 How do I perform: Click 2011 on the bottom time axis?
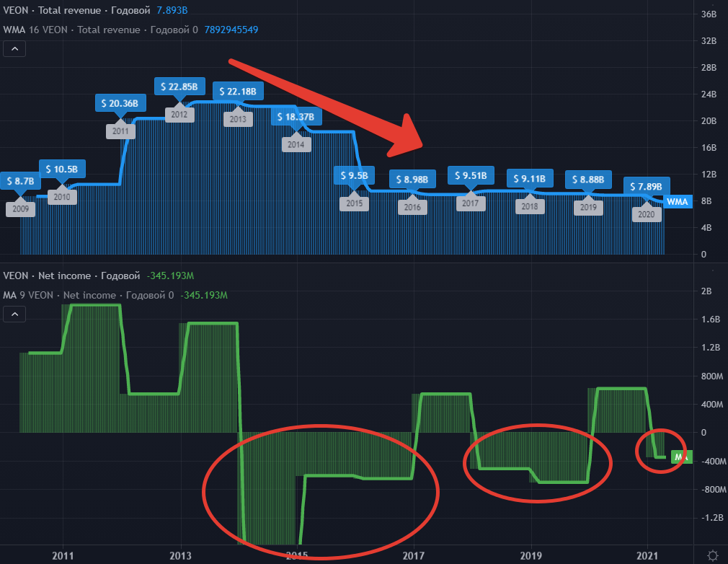point(63,555)
